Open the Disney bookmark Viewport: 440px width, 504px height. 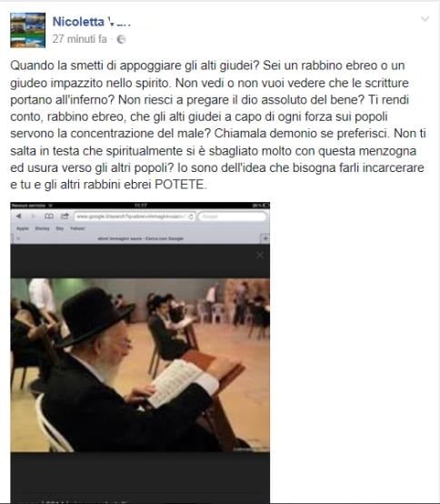point(42,228)
